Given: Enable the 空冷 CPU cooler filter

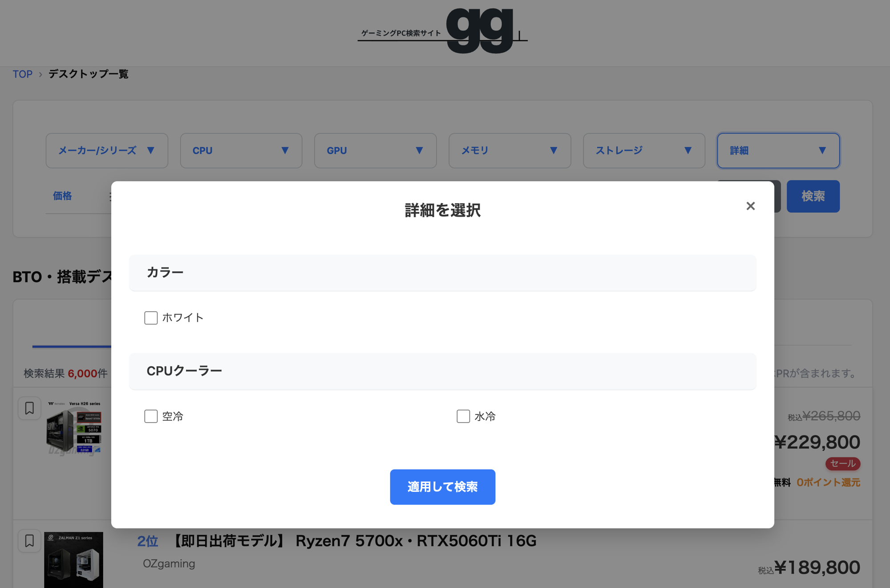Looking at the screenshot, I should pos(151,416).
